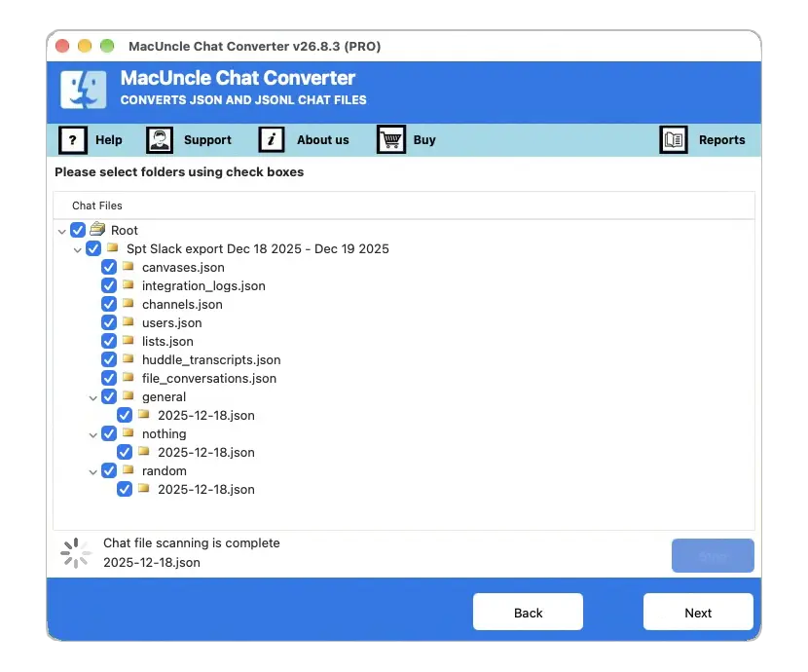This screenshot has width=808, height=672.
Task: Click the Back button
Action: (x=529, y=612)
